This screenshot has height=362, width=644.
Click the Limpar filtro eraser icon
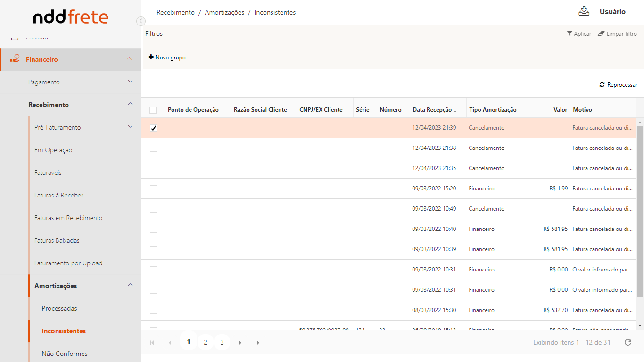[601, 34]
